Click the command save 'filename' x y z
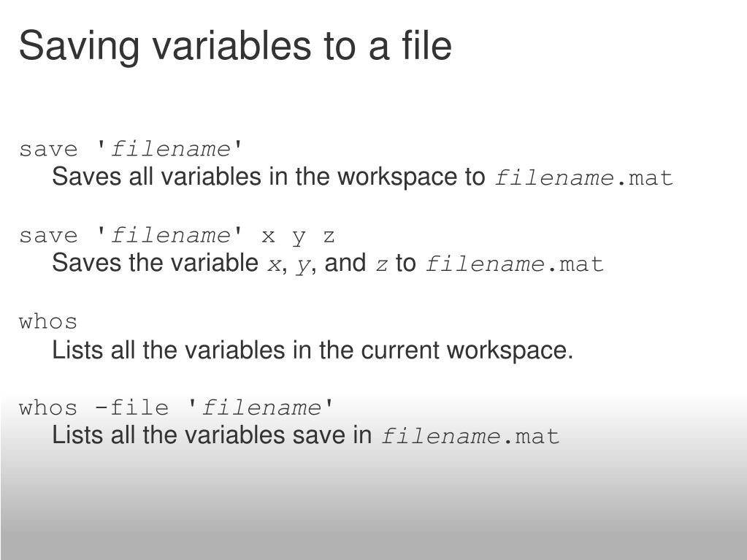The image size is (747, 560). (x=177, y=236)
